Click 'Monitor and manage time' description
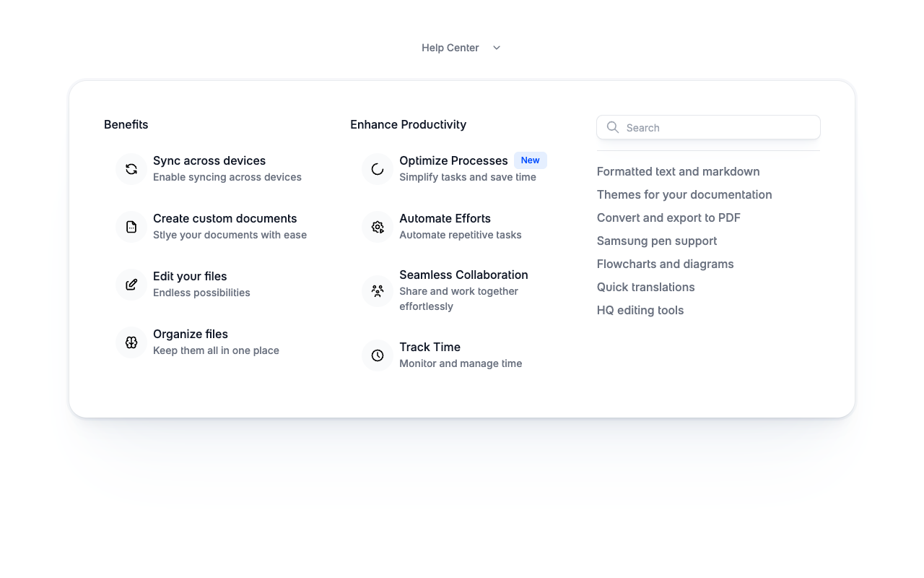Viewport: 924px width, 578px height. [461, 363]
